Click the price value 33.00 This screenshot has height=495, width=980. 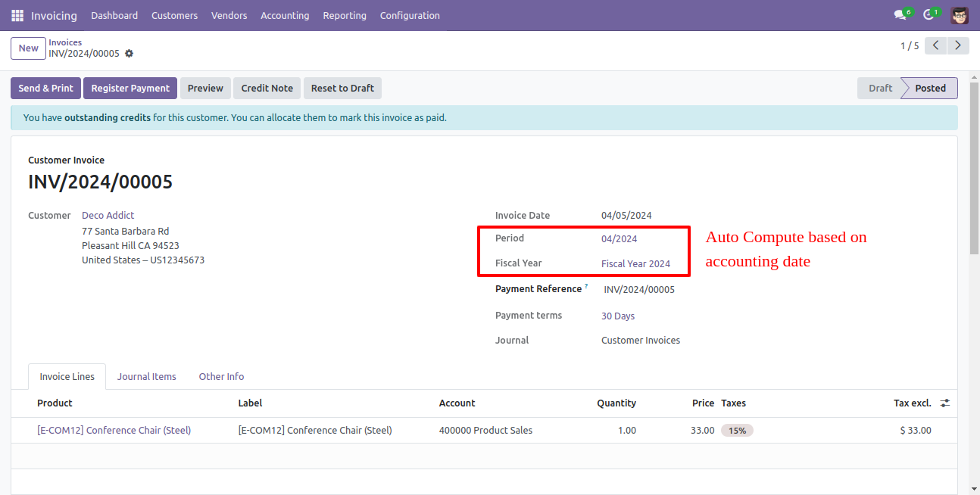[x=702, y=431]
